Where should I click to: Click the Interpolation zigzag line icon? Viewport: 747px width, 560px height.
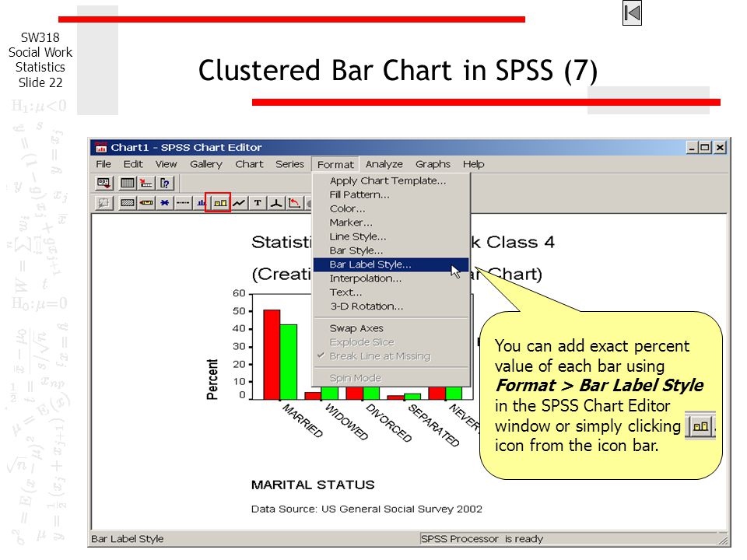click(x=239, y=203)
